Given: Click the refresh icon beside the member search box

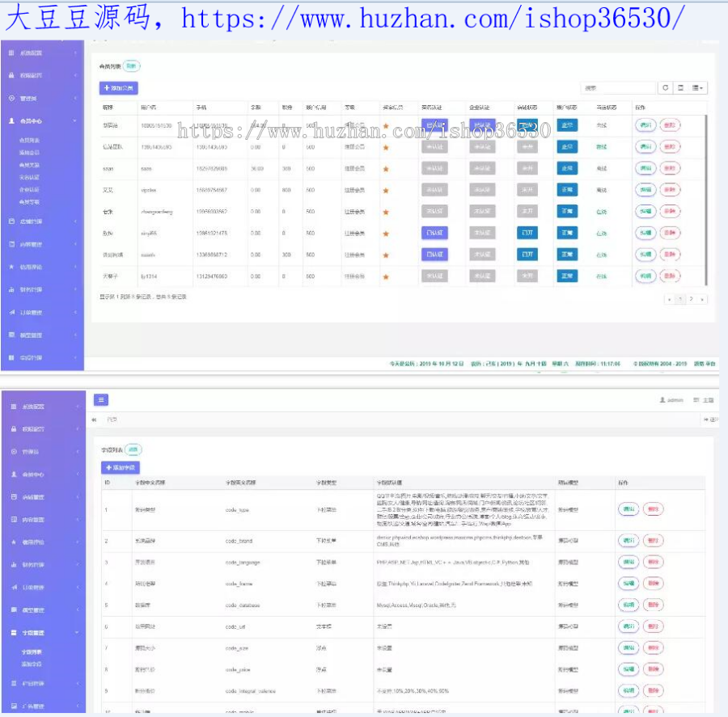Looking at the screenshot, I should click(666, 87).
